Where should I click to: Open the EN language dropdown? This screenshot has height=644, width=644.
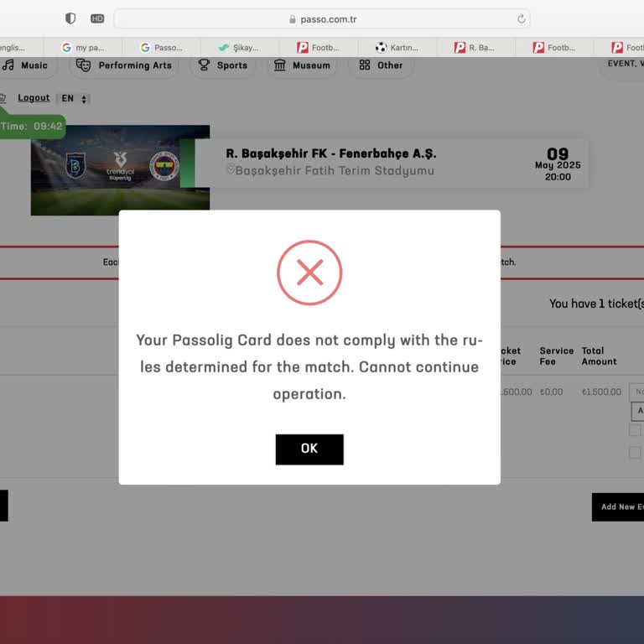[x=74, y=99]
